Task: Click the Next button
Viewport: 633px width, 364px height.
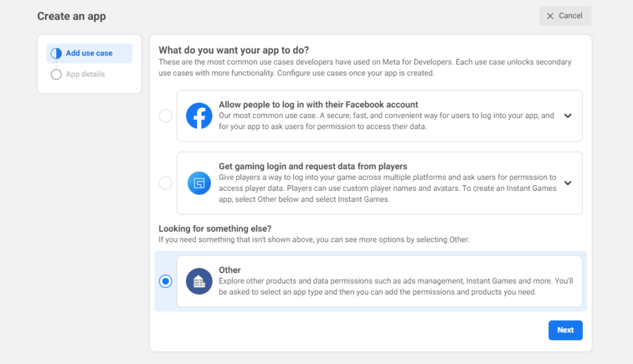Action: [565, 330]
